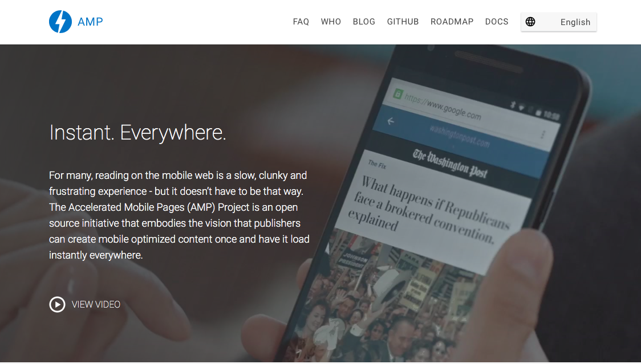
Task: Go to the WHO navigation item
Action: point(331,22)
